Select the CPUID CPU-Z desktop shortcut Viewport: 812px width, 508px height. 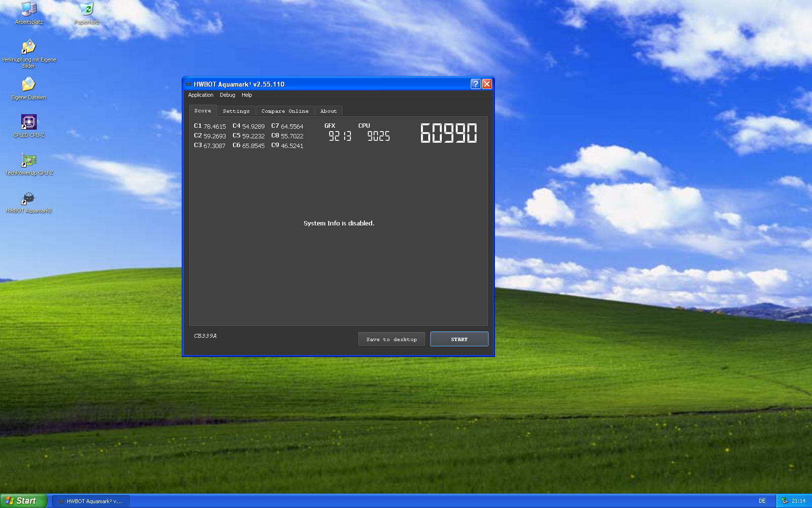(x=29, y=126)
